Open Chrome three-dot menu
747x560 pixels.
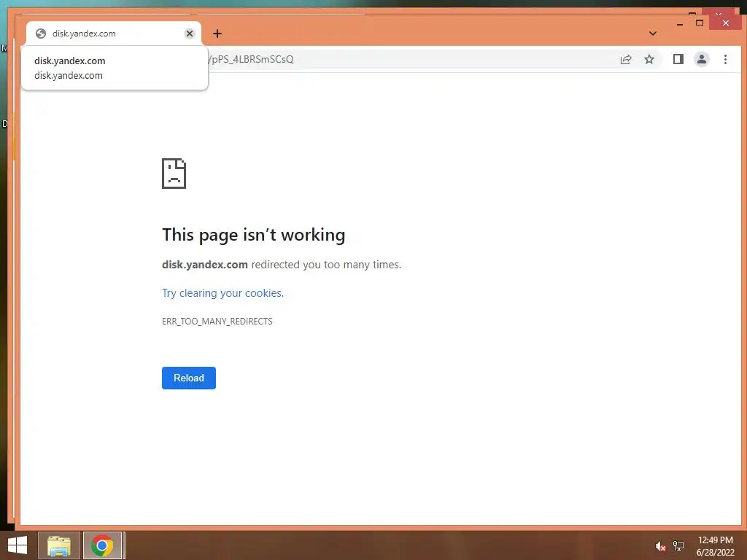(x=725, y=60)
